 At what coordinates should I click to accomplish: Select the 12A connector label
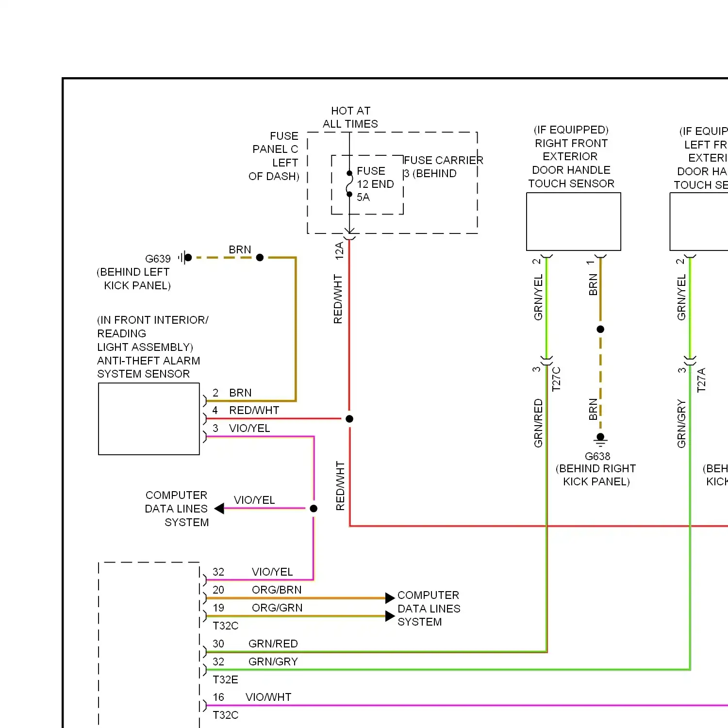point(339,251)
